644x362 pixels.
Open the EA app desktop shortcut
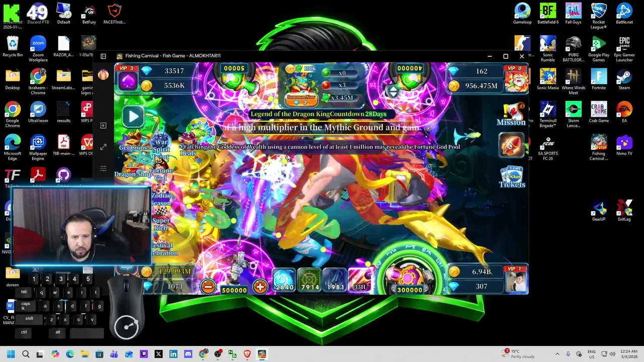click(x=624, y=113)
